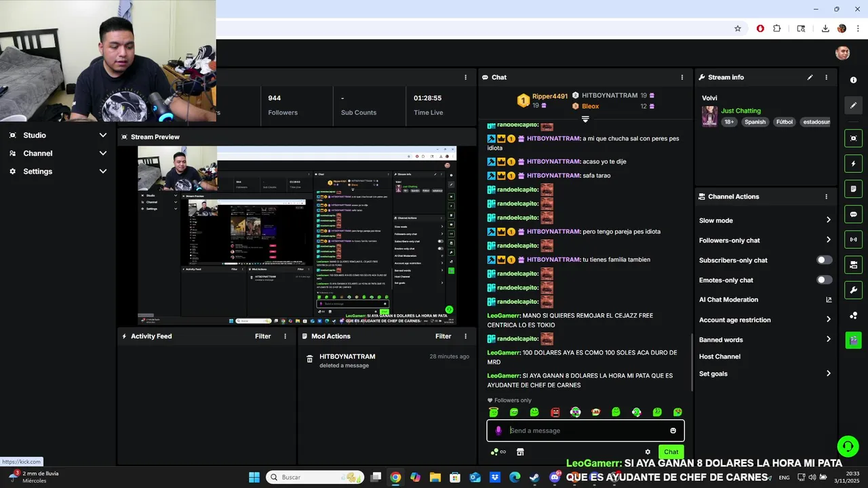Image resolution: width=868 pixels, height=488 pixels.
Task: Click the channel points infinity icon
Action: [498, 452]
